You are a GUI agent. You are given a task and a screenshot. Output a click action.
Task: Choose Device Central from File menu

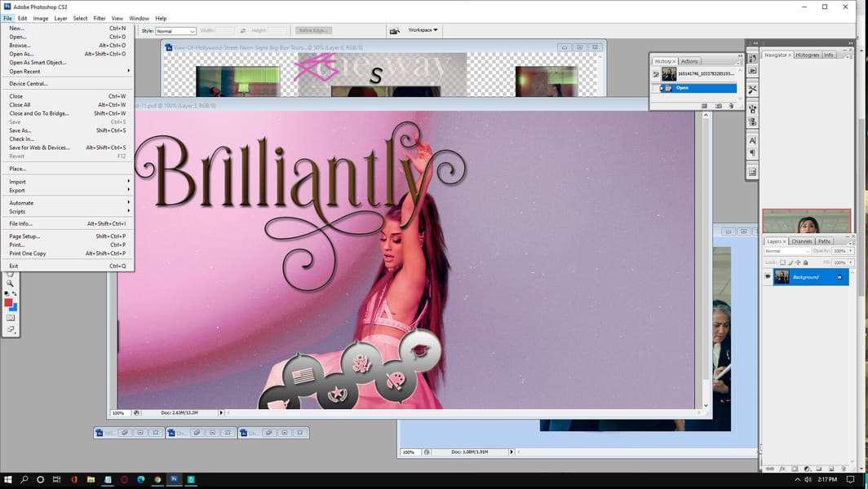coord(66,83)
